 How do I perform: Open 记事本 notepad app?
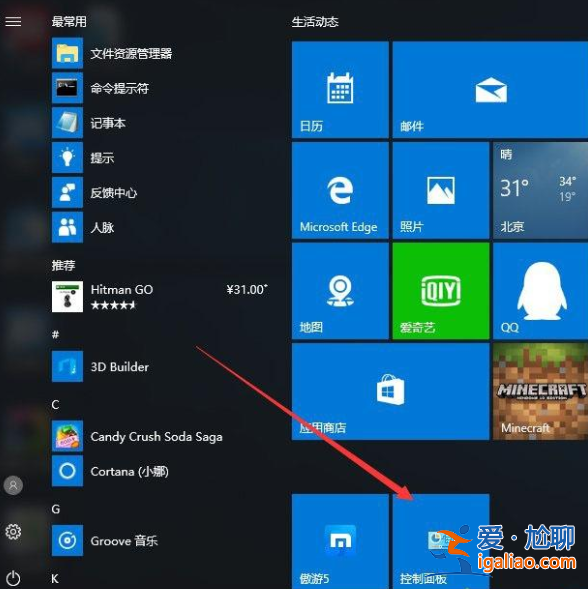162,123
